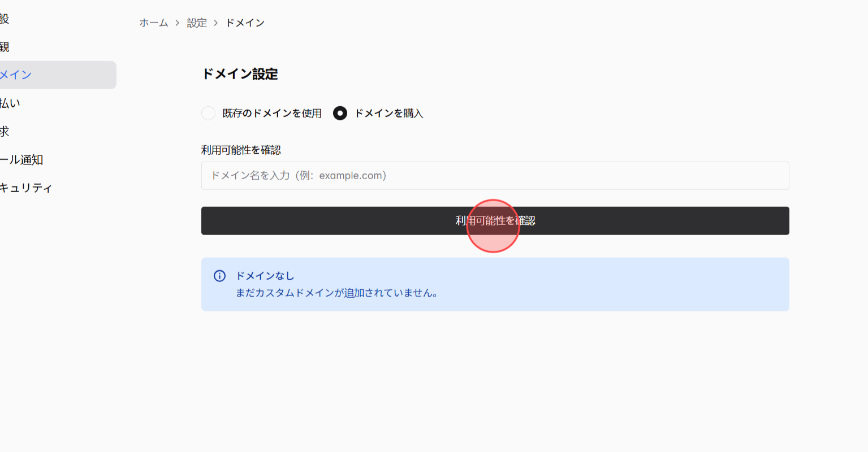Click the 利用可能性を確認 button
Viewport: 868px width, 452px height.
(x=495, y=220)
